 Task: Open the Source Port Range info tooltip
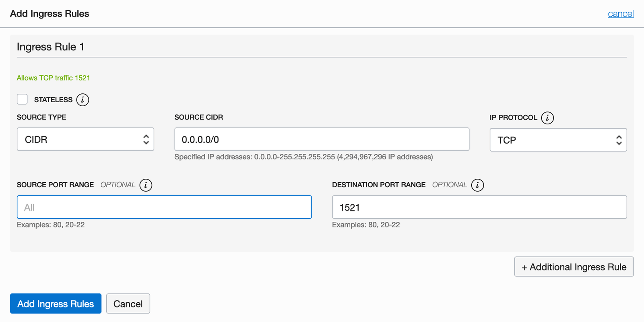pos(146,185)
